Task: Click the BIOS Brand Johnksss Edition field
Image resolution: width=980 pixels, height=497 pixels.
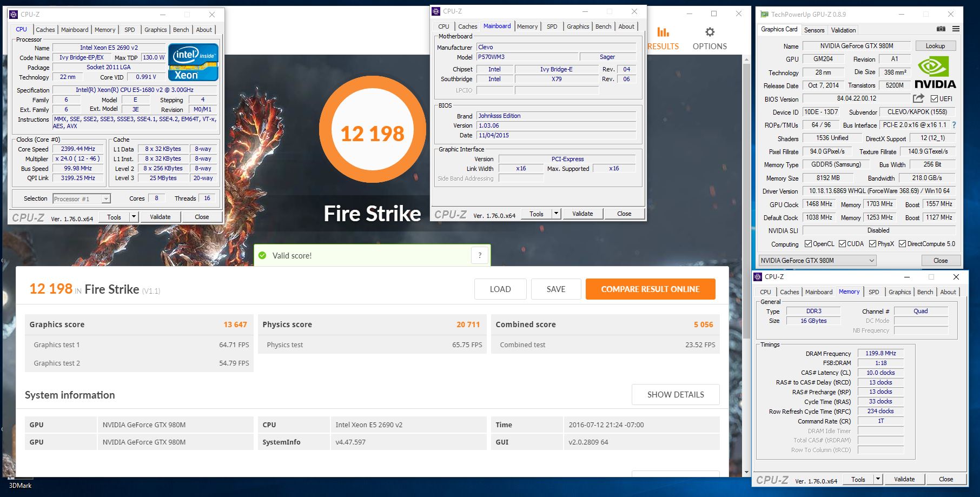Action: coord(556,116)
